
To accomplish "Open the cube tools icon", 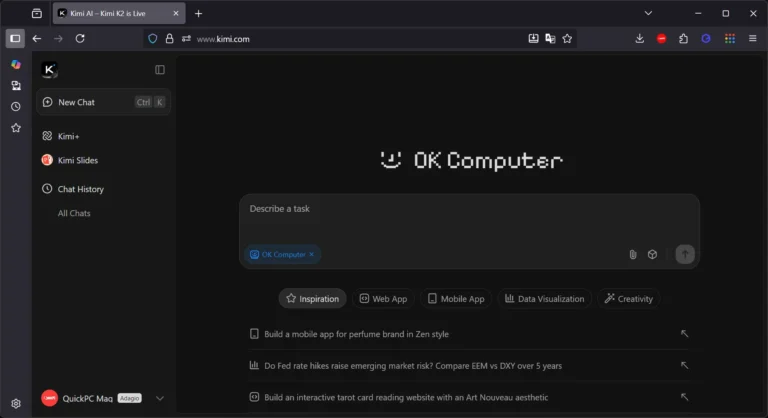I will [x=652, y=254].
